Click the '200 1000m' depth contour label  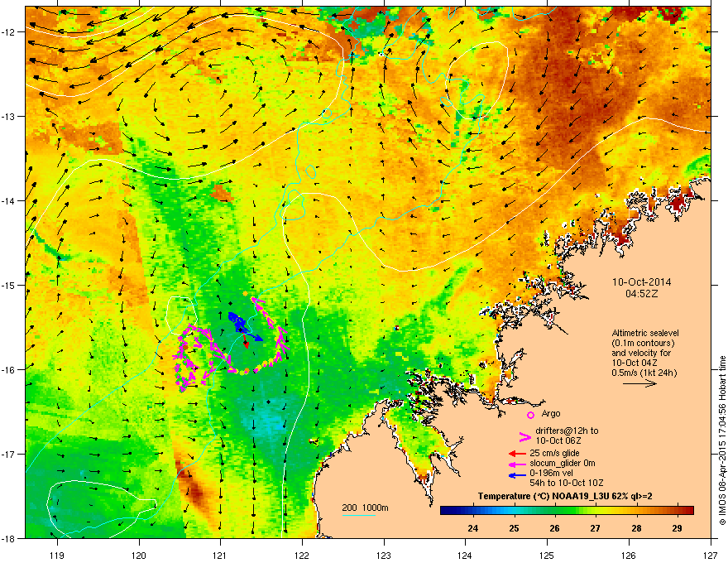pos(365,508)
